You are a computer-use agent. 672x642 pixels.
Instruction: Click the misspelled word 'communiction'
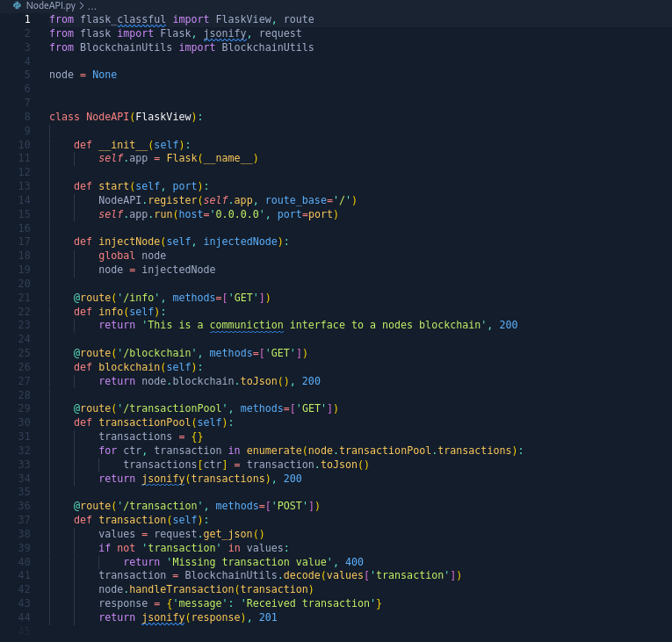[247, 325]
